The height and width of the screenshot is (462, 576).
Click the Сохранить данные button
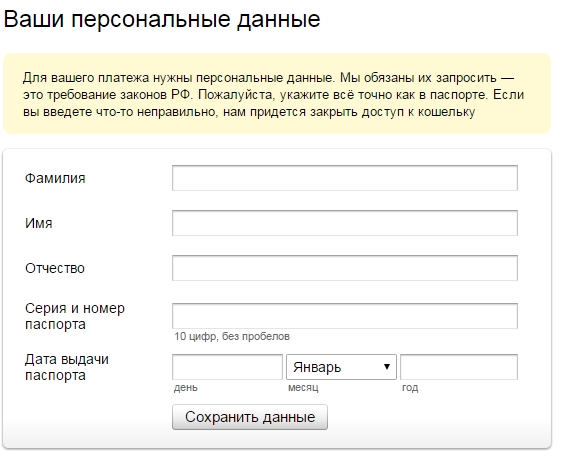coord(250,417)
